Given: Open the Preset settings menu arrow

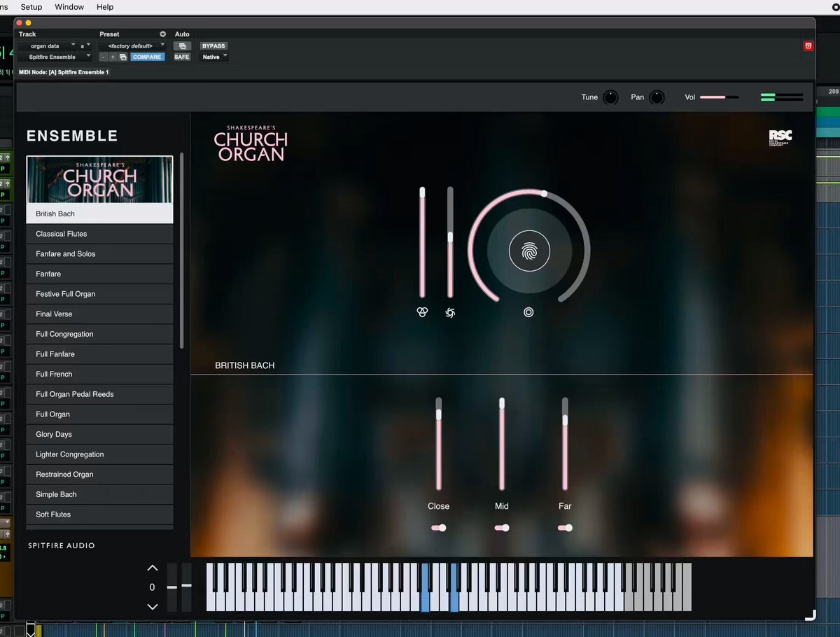Looking at the screenshot, I should tap(163, 34).
